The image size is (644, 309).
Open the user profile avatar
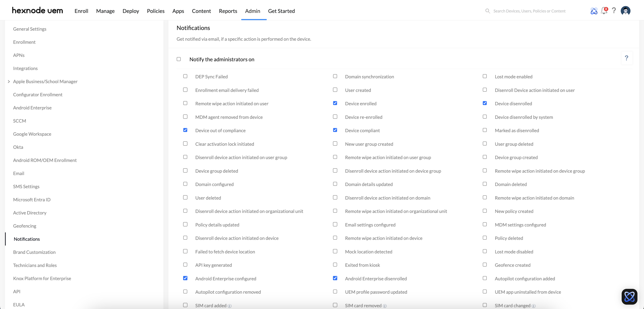coord(625,11)
